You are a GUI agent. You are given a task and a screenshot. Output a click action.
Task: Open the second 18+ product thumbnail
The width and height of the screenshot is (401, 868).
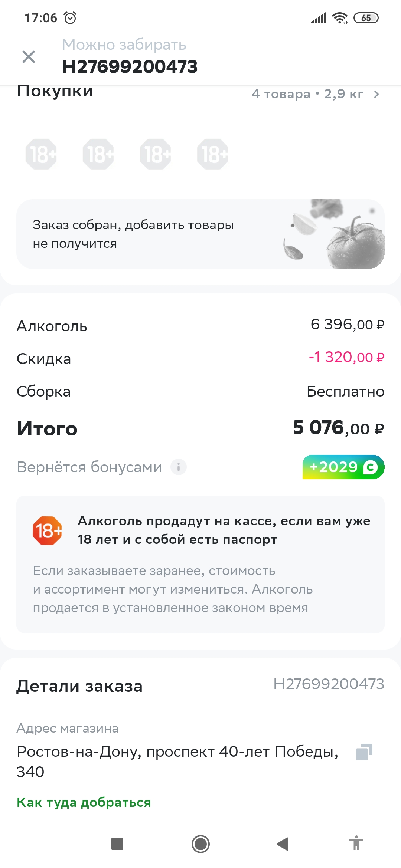98,154
